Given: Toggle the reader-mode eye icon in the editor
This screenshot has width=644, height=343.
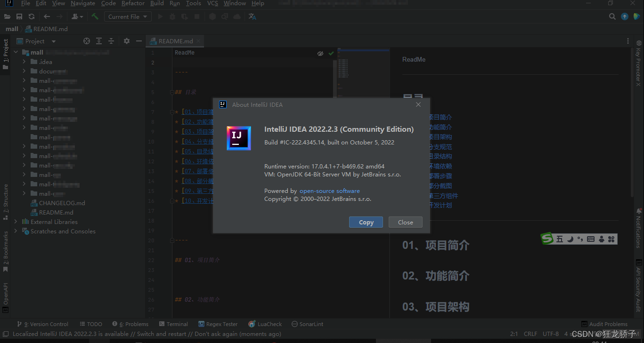Looking at the screenshot, I should click(x=320, y=53).
